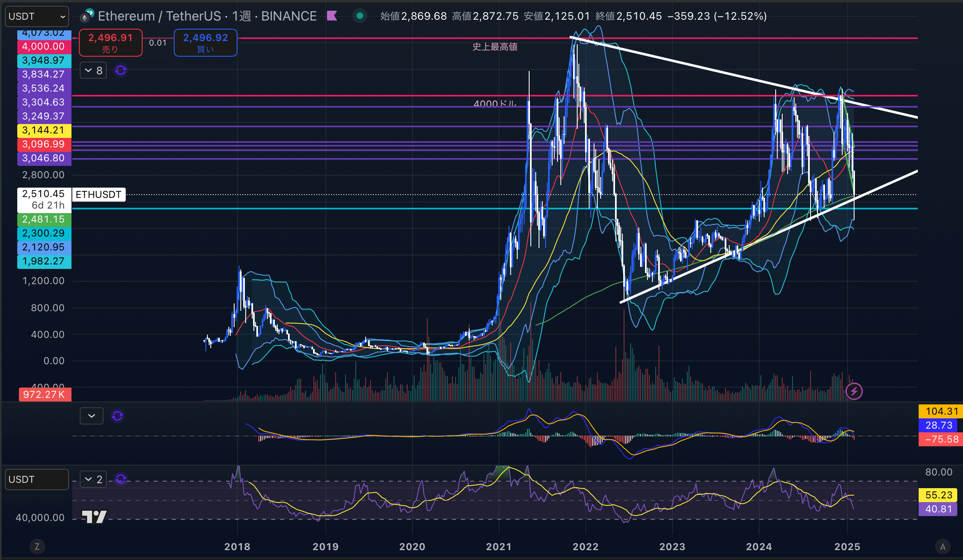Click the 28.73 MACD signal value label
Screen dimensions: 963x560
(x=938, y=425)
